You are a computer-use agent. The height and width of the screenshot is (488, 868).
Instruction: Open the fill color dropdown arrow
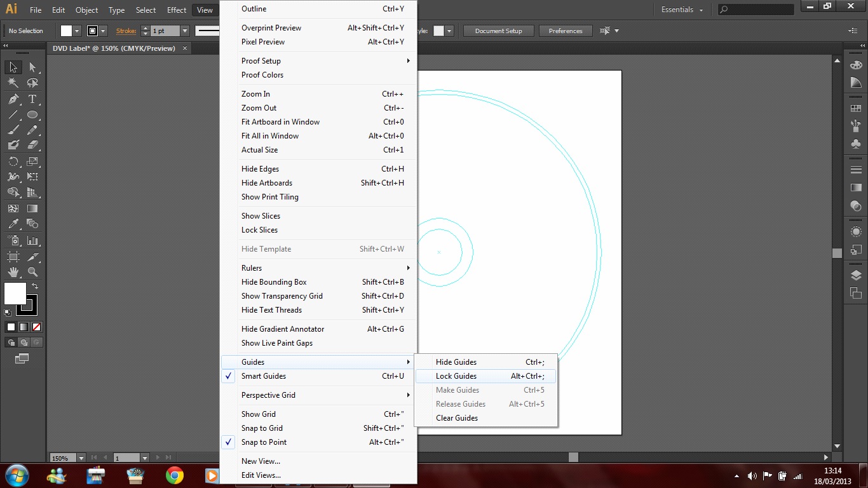(78, 30)
